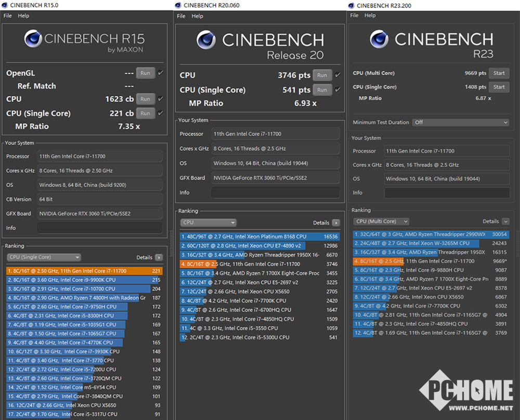Image resolution: width=520 pixels, height=420 pixels.
Task: Toggle the OpenGL test checkbox in R15
Action: 161,73
